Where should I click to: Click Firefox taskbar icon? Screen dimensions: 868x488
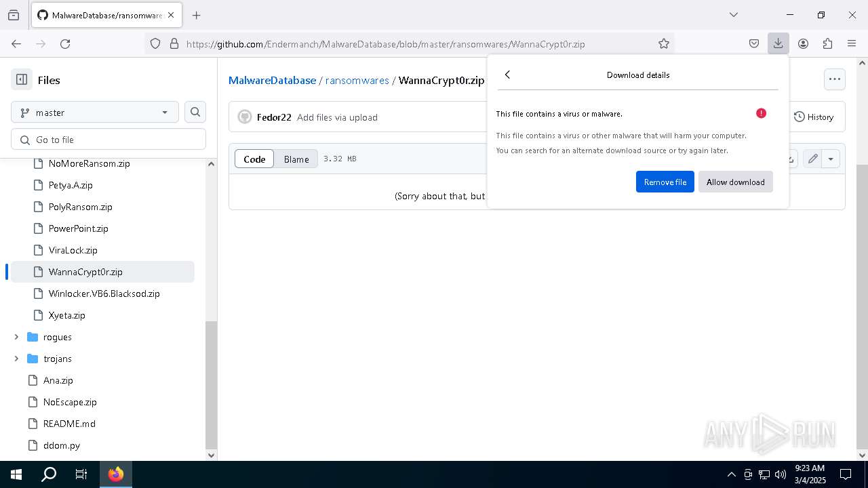coord(116,474)
